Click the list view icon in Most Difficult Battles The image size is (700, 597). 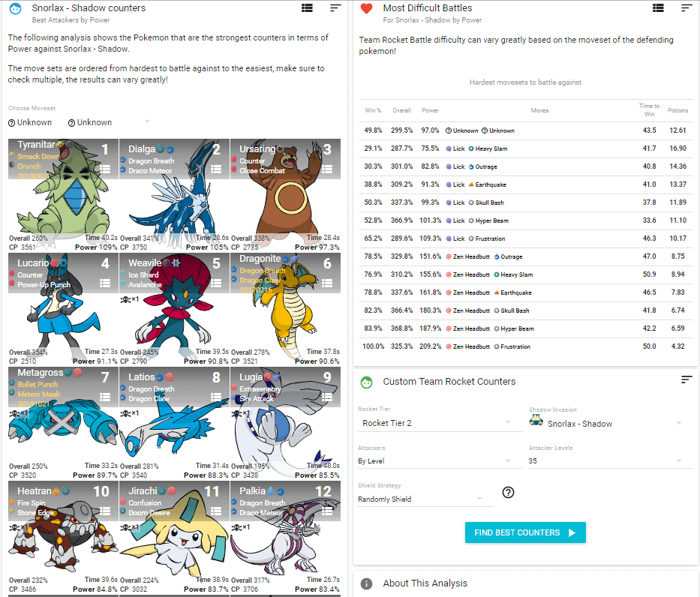(x=657, y=8)
